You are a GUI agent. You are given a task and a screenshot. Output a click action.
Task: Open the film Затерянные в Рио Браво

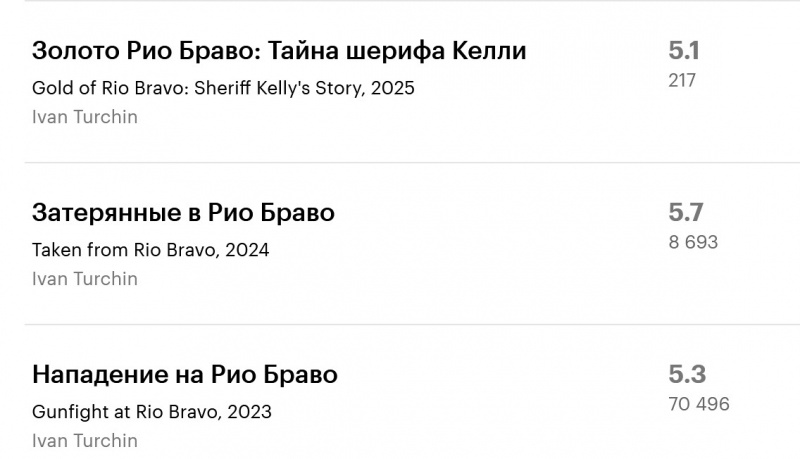(x=183, y=213)
